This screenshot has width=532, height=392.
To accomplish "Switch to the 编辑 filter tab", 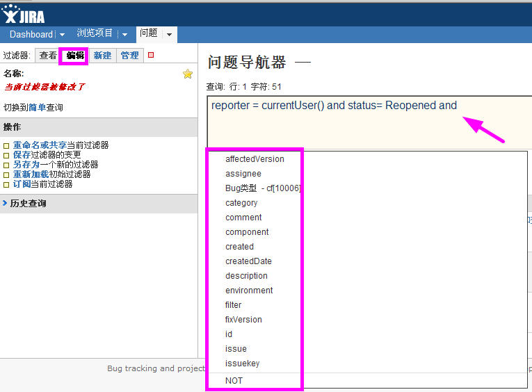I will 75,56.
